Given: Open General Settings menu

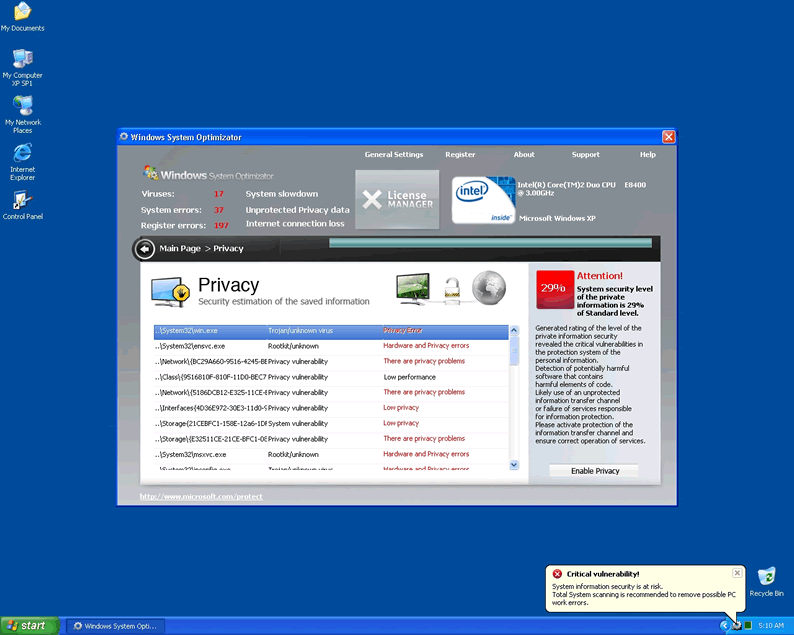Looking at the screenshot, I should coord(393,155).
